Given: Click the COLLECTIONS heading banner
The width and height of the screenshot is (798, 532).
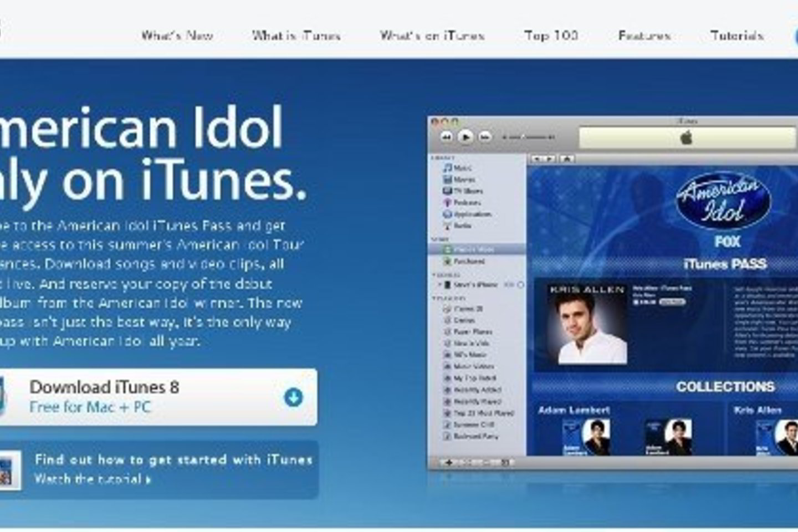Looking at the screenshot, I should point(725,386).
